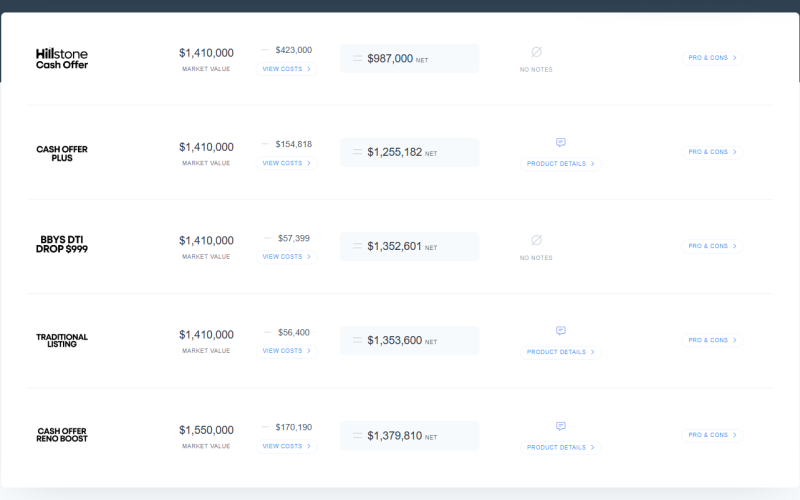This screenshot has height=500, width=800.
Task: Expand View Costs for Traditional Listing
Action: click(287, 351)
